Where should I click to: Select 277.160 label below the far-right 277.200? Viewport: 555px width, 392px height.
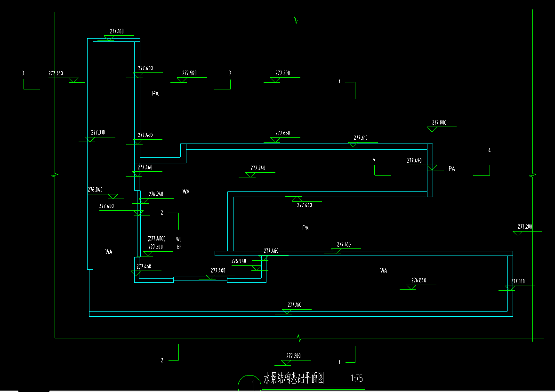point(518,281)
